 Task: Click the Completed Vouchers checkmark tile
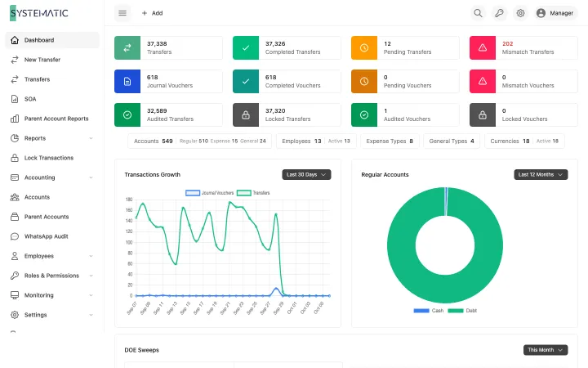tap(246, 82)
